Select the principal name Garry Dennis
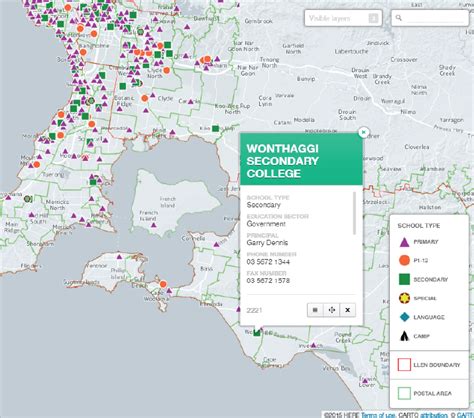474x418 pixels. click(267, 243)
